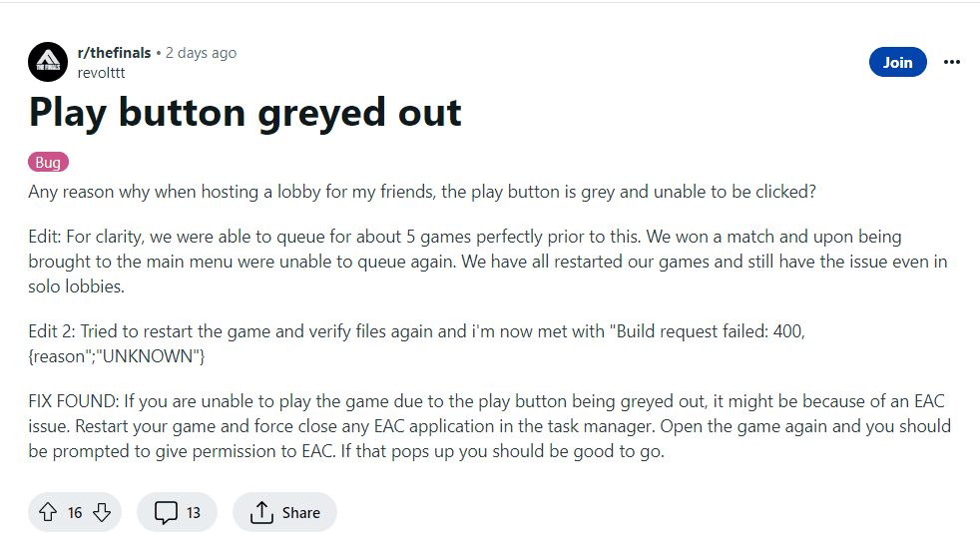Click the vote score of 16

(75, 512)
